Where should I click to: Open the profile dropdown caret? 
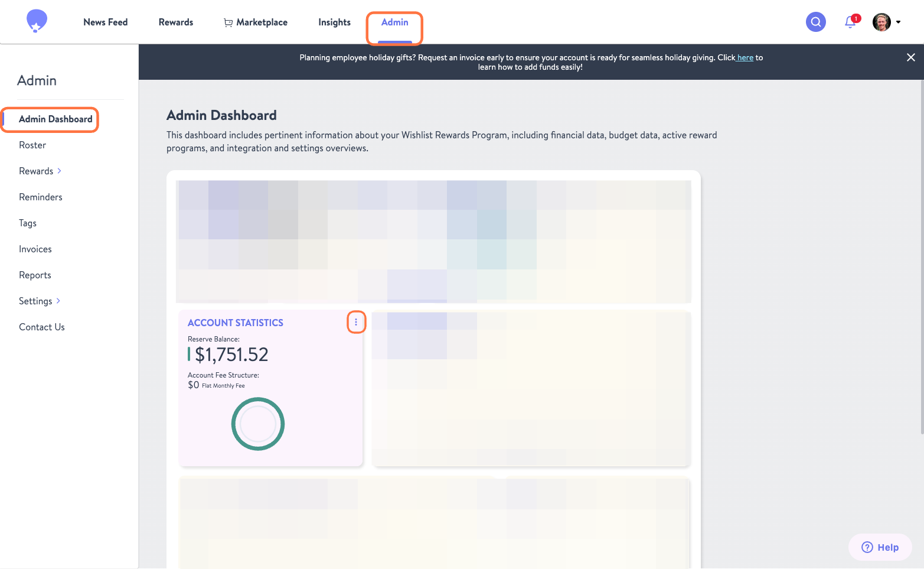pos(899,22)
